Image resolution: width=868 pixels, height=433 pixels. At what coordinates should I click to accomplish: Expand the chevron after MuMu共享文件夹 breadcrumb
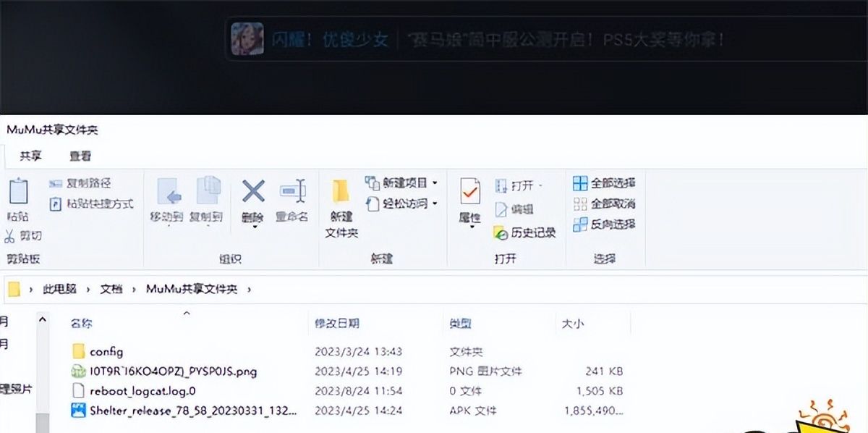(x=250, y=289)
